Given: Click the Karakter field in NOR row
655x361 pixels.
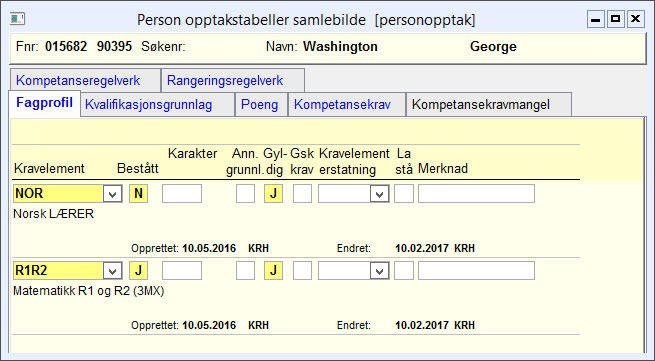Looking at the screenshot, I should coord(182,194).
